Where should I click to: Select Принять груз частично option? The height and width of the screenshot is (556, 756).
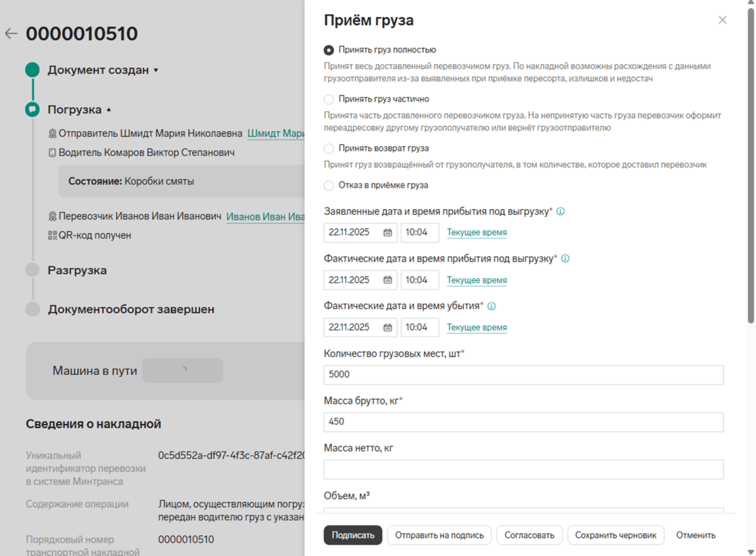329,99
